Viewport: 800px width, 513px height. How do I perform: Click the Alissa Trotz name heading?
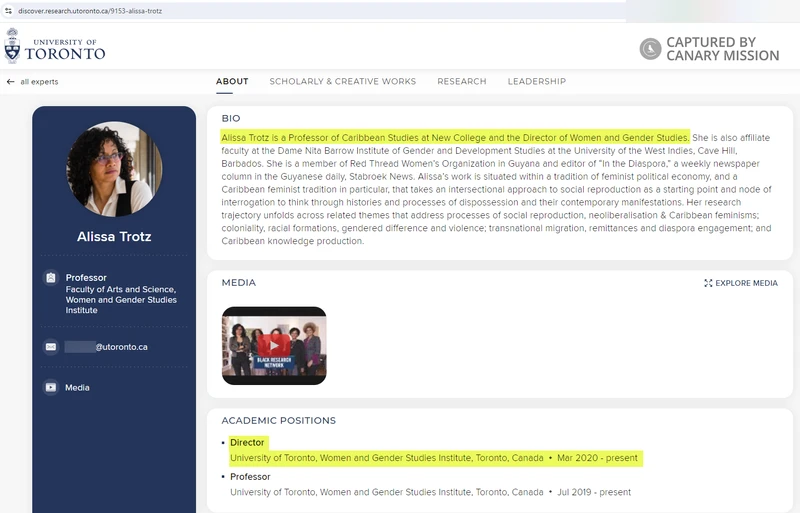[114, 236]
